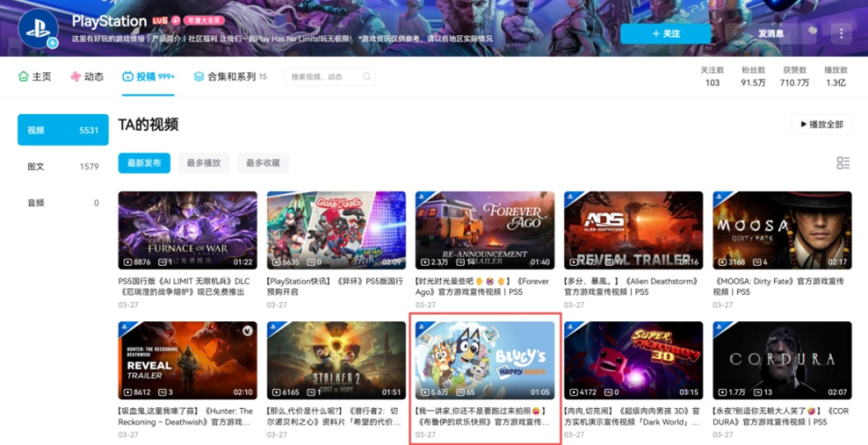868x445 pixels.
Task: Open the 主页 home tab
Action: point(35,77)
